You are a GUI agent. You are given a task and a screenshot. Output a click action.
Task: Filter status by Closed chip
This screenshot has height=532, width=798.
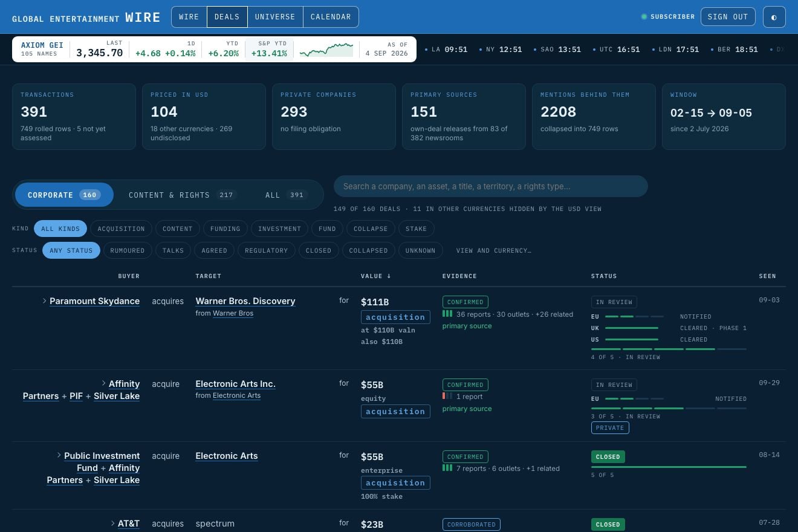[x=319, y=250]
